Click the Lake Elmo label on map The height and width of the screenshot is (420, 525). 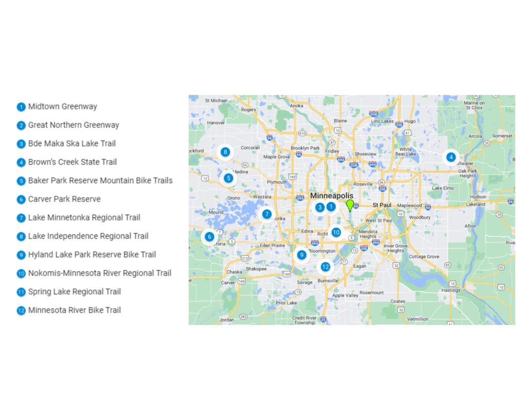click(x=442, y=188)
